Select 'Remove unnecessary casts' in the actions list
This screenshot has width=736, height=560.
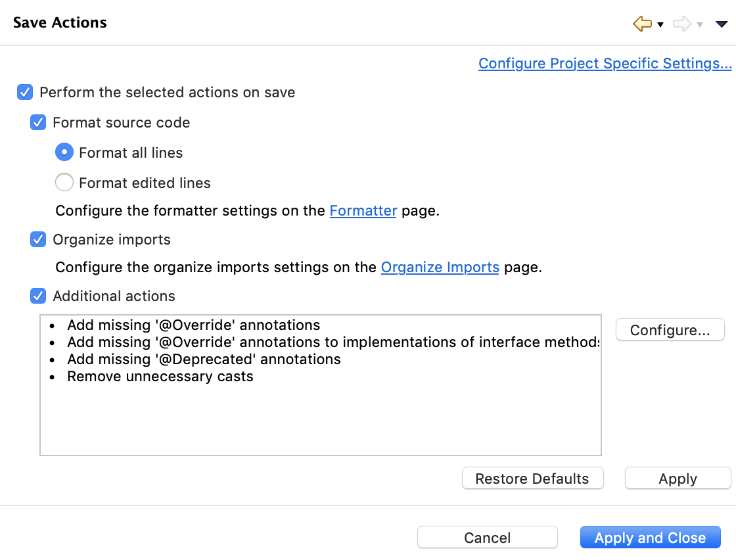(x=160, y=377)
